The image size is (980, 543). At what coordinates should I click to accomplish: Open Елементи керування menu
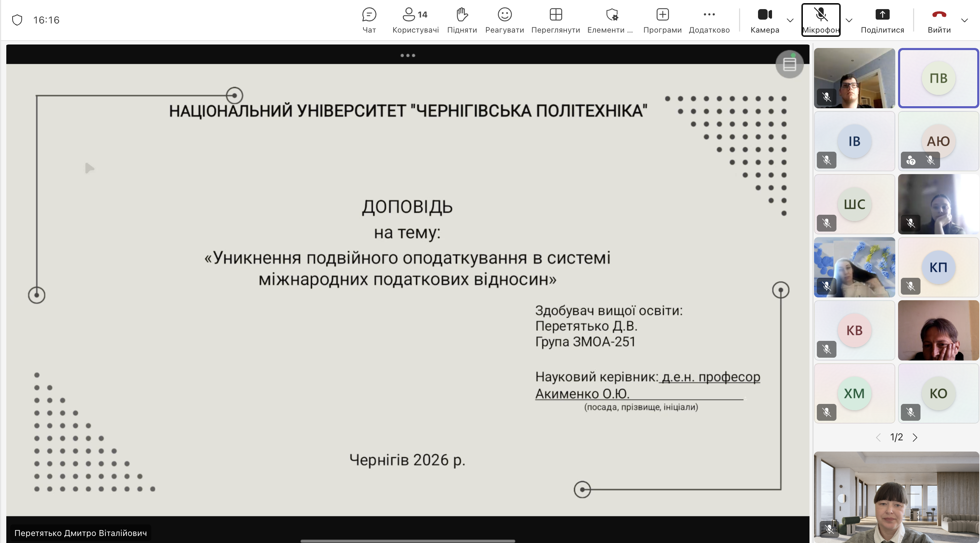pyautogui.click(x=610, y=20)
